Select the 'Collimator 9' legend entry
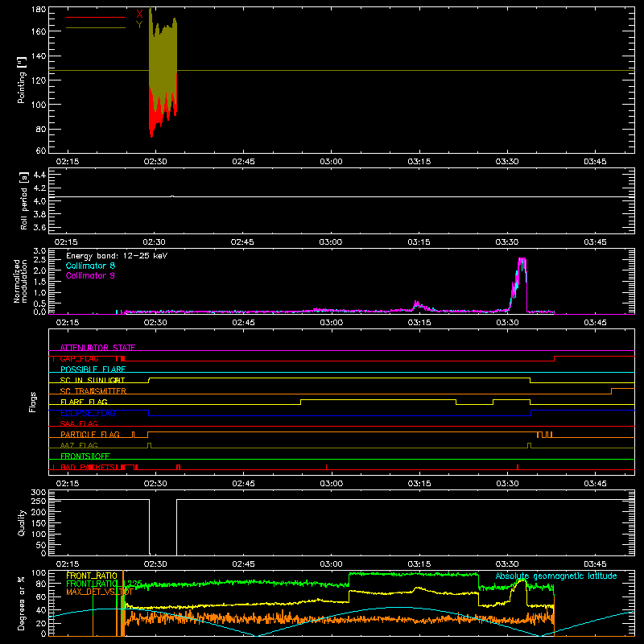644x644 pixels. point(90,275)
